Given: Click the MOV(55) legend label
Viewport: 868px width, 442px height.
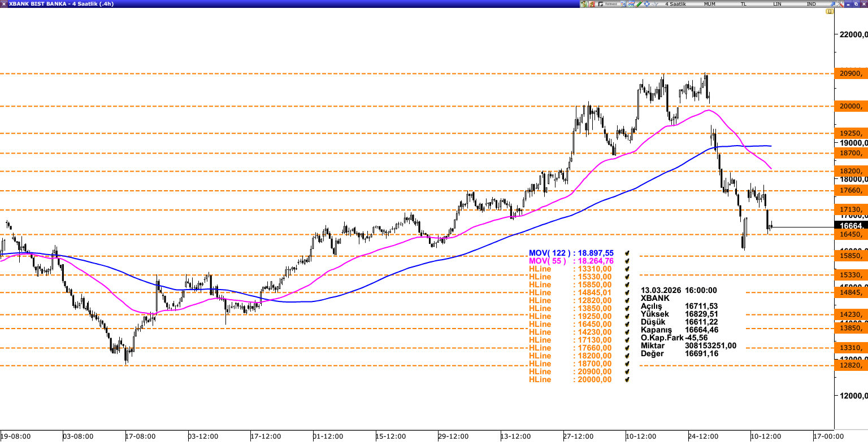Looking at the screenshot, I should (x=548, y=261).
